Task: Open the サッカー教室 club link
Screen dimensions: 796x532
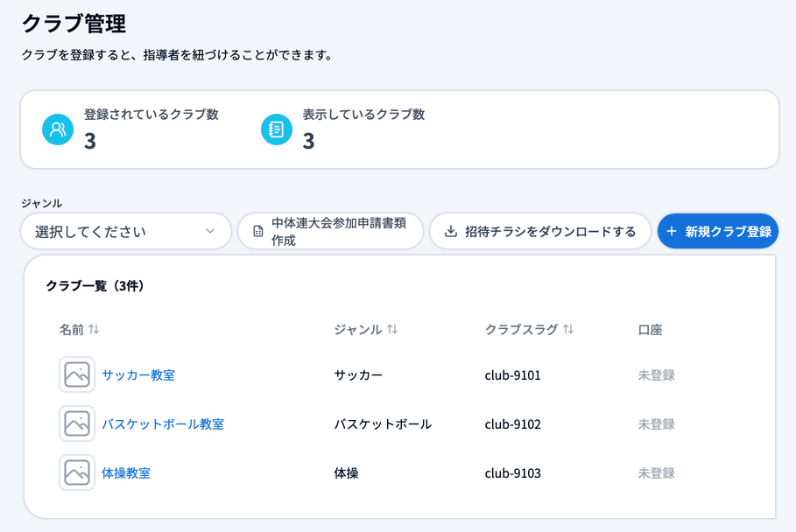Action: coord(138,374)
